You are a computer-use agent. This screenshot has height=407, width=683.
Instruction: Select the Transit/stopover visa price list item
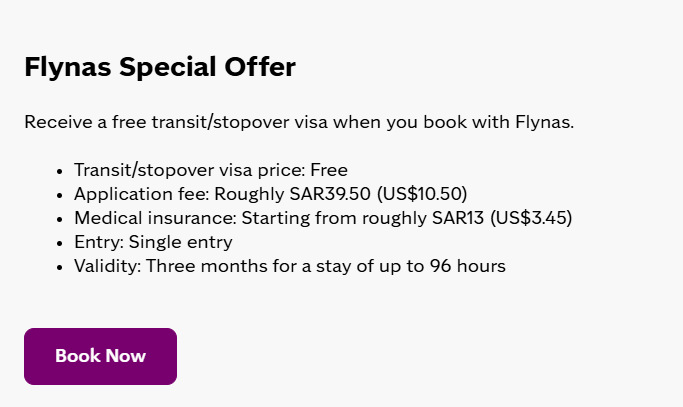(211, 170)
